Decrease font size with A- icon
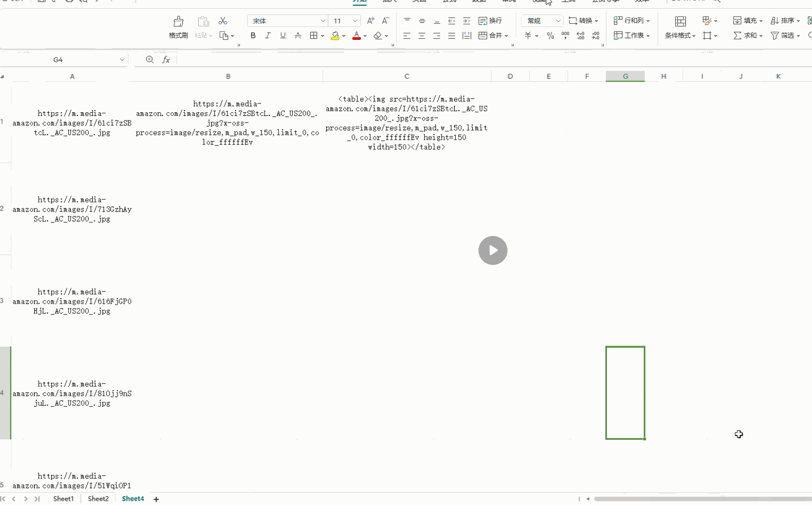The height and width of the screenshot is (505, 812). pyautogui.click(x=385, y=21)
